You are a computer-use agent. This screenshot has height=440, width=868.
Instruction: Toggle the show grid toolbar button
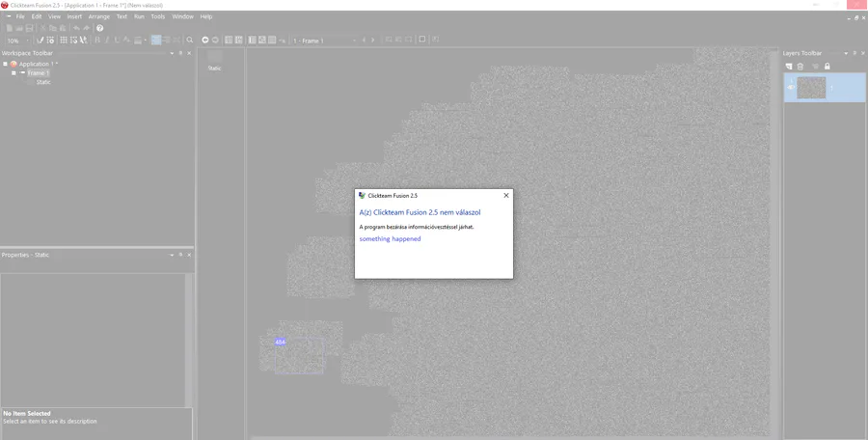tap(64, 40)
